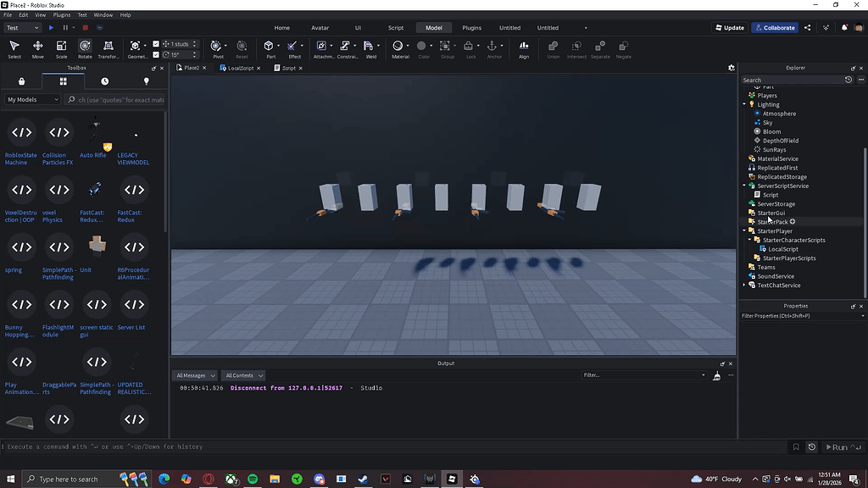This screenshot has width=868, height=488.
Task: Open the Material manager icon
Action: pos(398,44)
